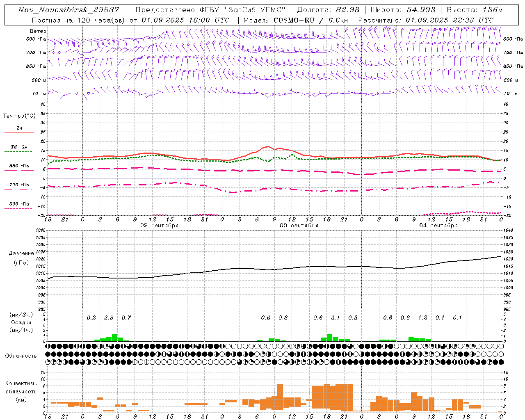Click the Широта: 54.993 header field

coord(403,10)
